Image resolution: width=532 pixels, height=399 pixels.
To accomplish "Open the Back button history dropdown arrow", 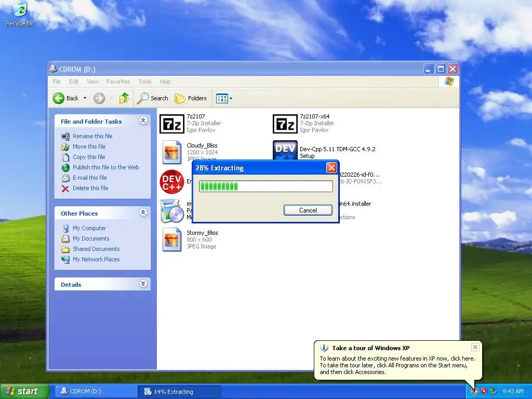I will 85,98.
